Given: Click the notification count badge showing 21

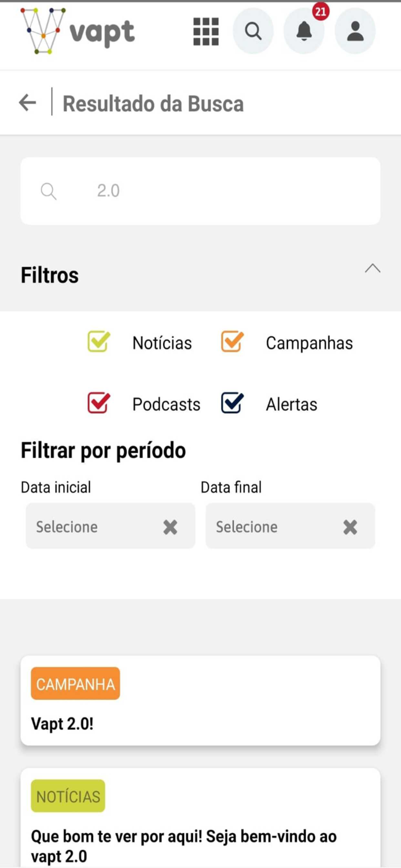Looking at the screenshot, I should coord(321,12).
